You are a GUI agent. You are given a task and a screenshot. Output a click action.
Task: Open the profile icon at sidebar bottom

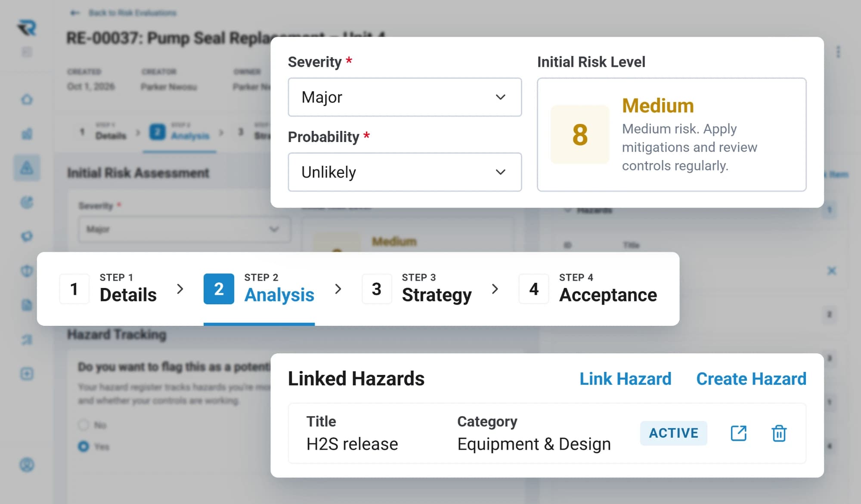click(x=27, y=465)
